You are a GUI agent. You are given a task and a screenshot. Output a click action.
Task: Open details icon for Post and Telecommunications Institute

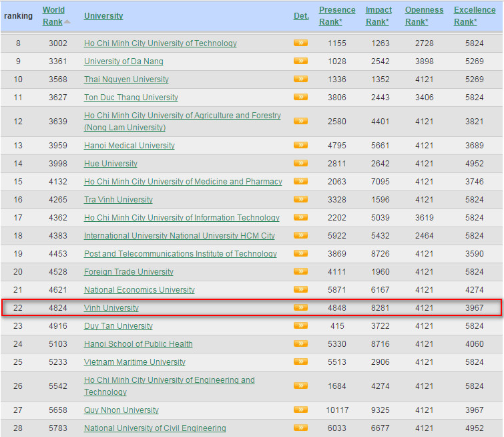click(300, 253)
